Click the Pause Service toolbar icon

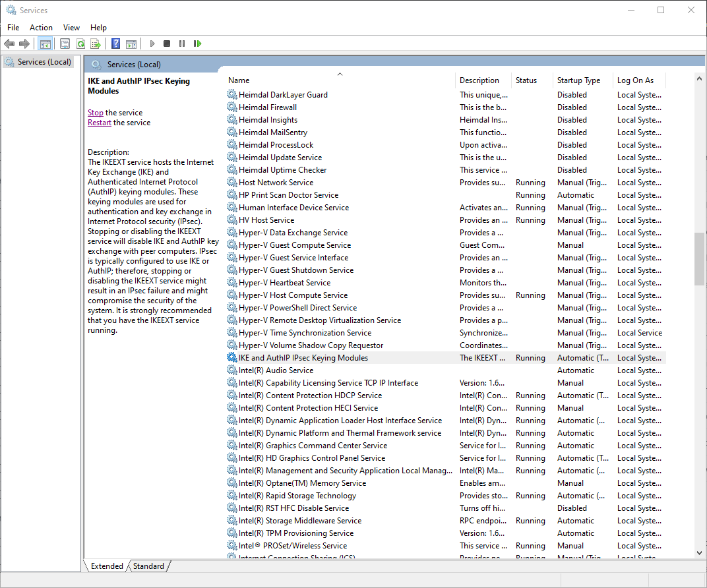(181, 44)
